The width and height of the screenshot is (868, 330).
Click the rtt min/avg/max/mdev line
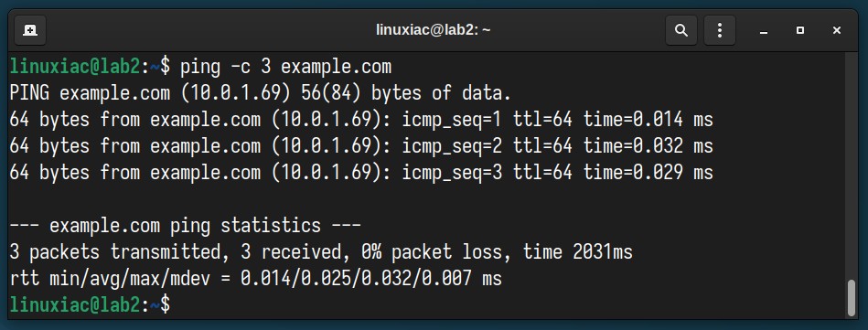(x=256, y=279)
